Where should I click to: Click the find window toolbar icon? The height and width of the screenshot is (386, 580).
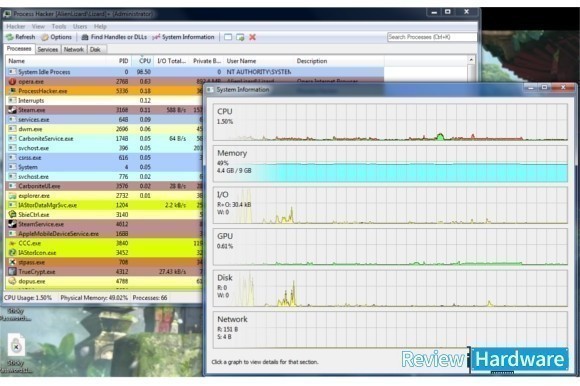(228, 37)
